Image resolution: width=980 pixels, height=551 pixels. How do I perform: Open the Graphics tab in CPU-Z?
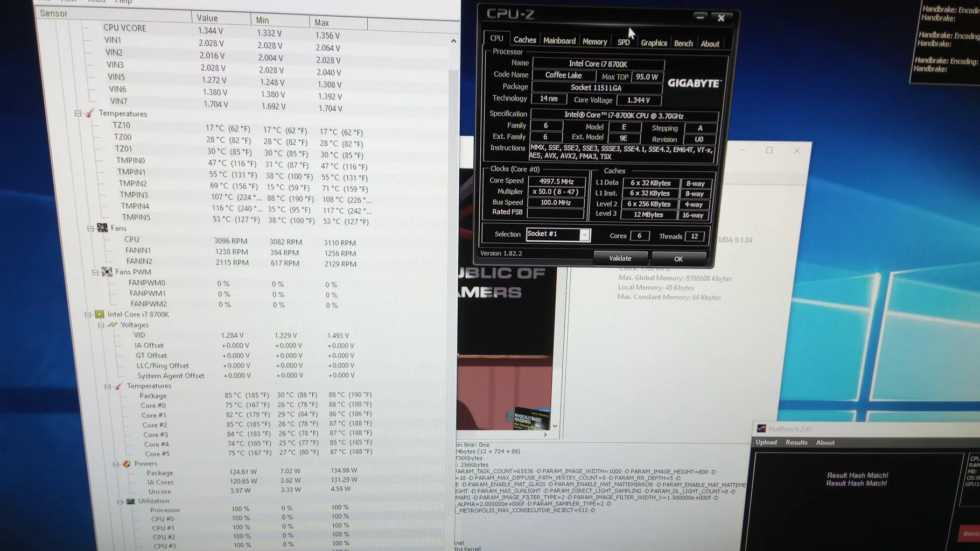coord(654,43)
